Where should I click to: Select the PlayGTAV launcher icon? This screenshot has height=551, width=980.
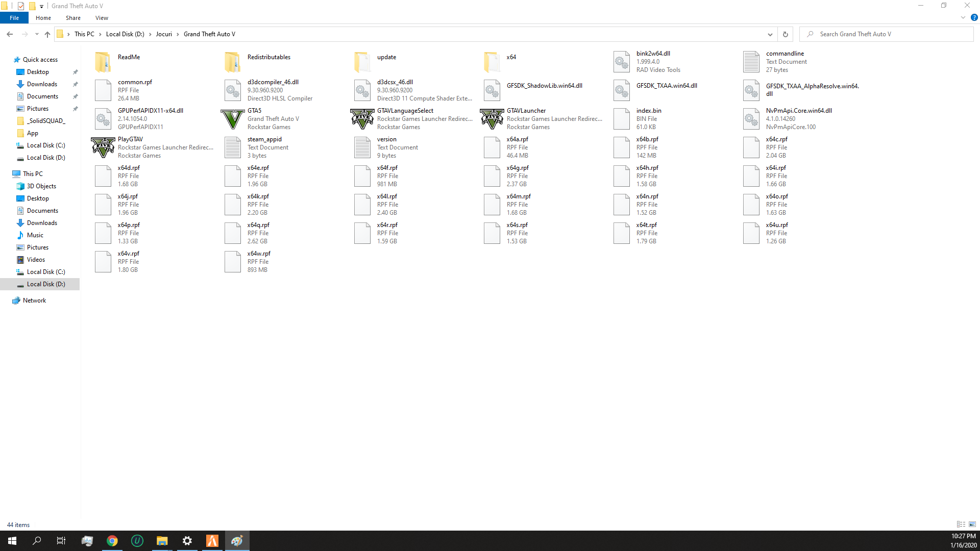(x=103, y=147)
